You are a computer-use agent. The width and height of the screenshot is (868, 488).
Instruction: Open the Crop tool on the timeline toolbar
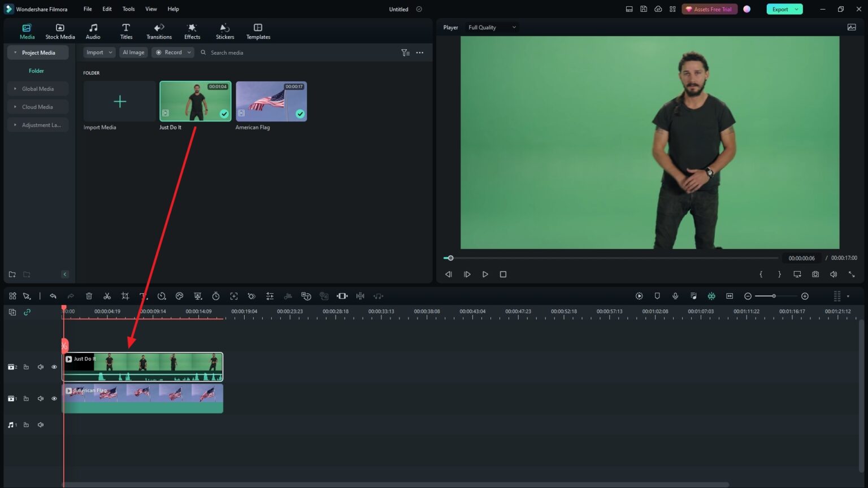125,295
